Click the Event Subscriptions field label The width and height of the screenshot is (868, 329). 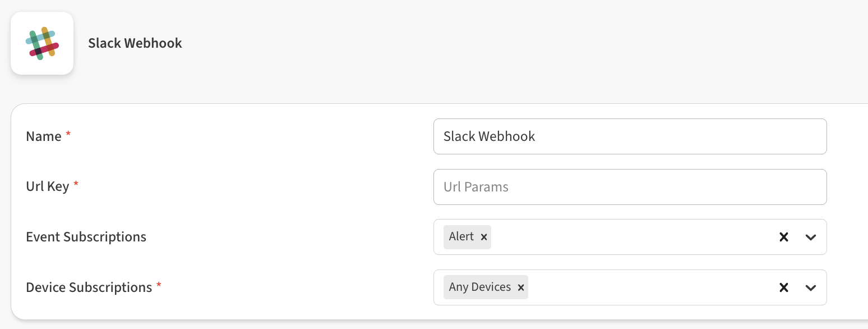click(86, 236)
